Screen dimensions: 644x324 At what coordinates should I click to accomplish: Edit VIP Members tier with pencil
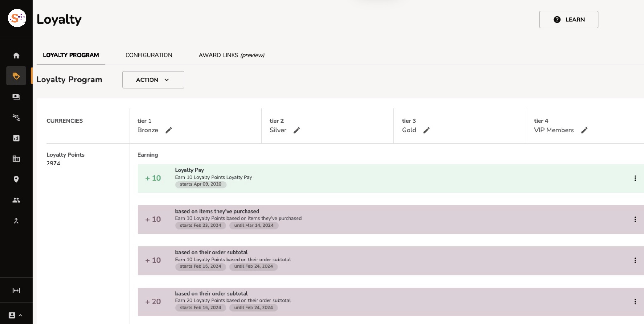pyautogui.click(x=584, y=130)
